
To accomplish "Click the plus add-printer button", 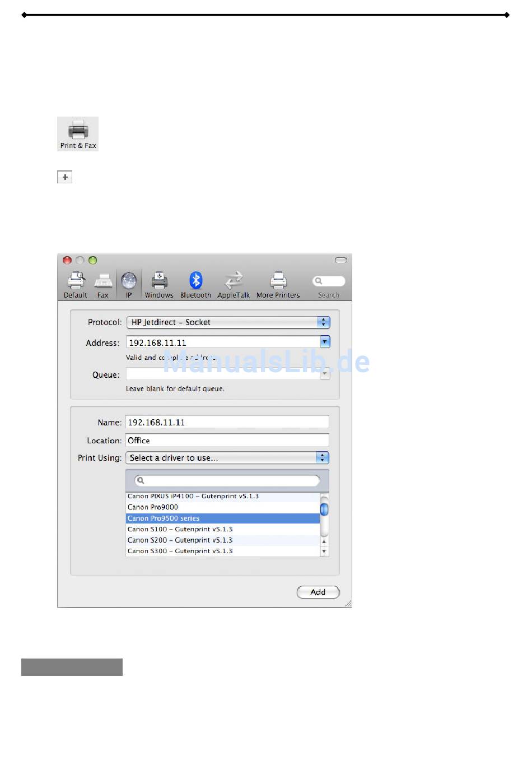I will tap(65, 177).
